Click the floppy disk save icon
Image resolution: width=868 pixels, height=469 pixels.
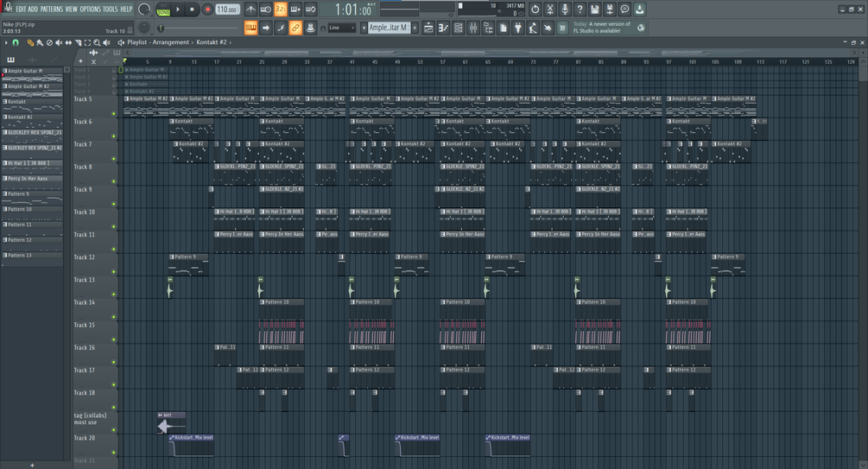[x=594, y=10]
